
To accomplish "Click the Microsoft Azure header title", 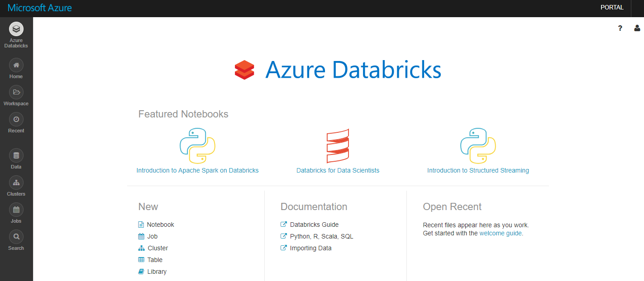I will tap(40, 8).
